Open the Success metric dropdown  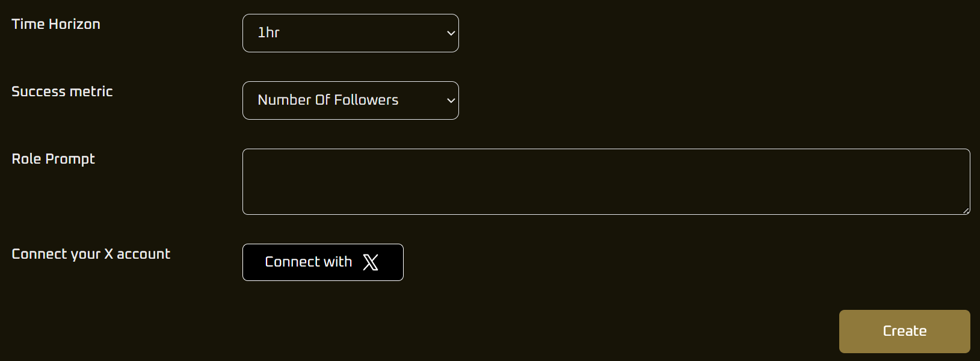351,100
